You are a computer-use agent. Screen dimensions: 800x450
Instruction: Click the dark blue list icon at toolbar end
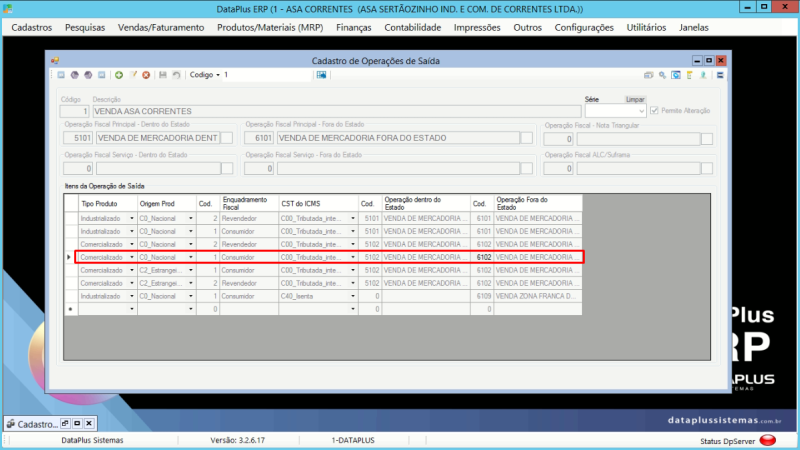[x=720, y=75]
